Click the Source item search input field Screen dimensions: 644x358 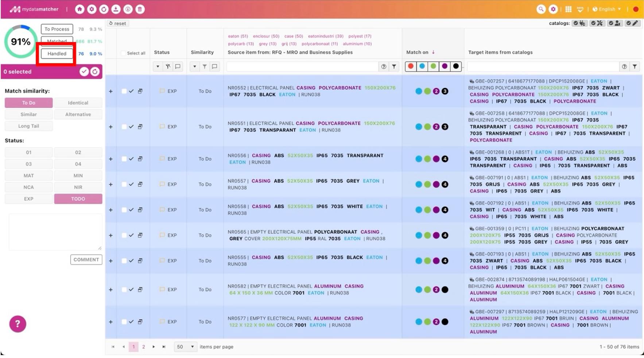302,66
